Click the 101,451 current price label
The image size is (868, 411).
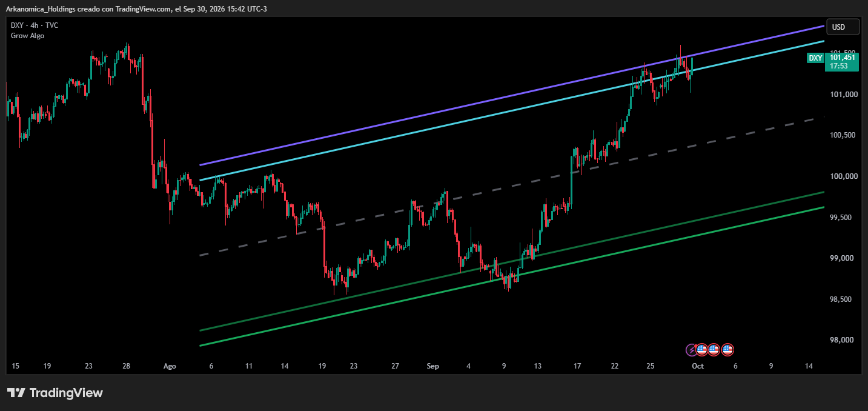coord(842,58)
